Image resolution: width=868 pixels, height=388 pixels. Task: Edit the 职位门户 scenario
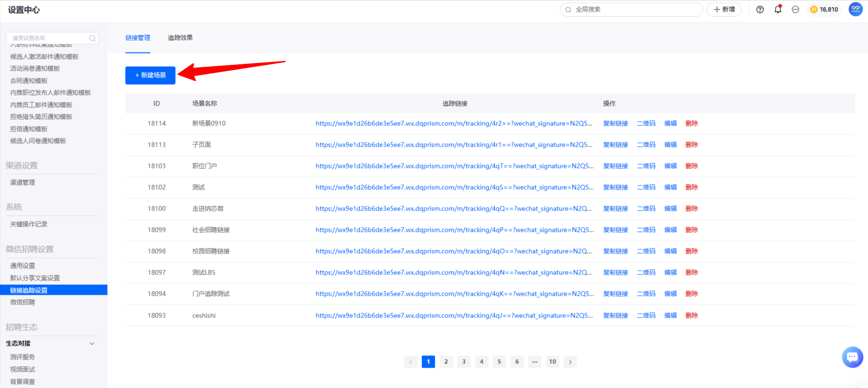(670, 166)
